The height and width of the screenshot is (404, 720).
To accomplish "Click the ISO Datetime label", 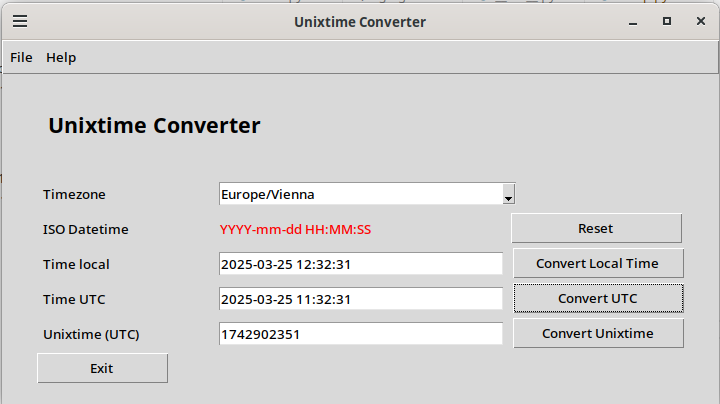I will [x=86, y=230].
